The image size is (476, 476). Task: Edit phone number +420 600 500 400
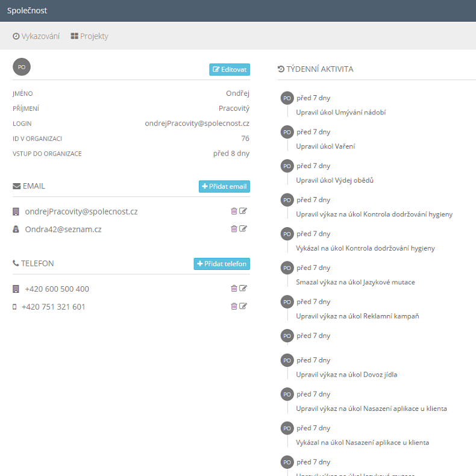(243, 289)
